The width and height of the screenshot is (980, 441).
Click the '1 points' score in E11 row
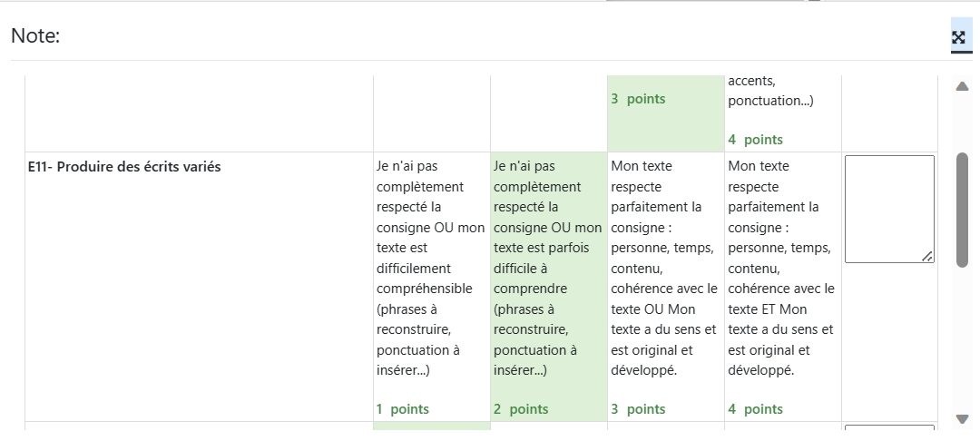click(403, 409)
